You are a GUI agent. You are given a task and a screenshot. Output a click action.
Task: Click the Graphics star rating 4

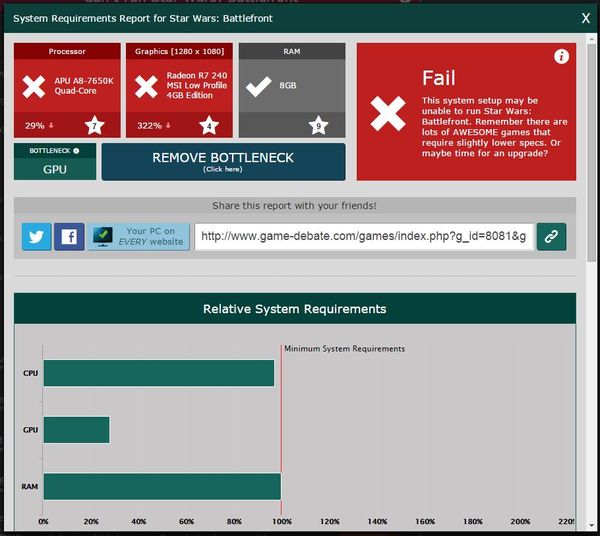[209, 125]
